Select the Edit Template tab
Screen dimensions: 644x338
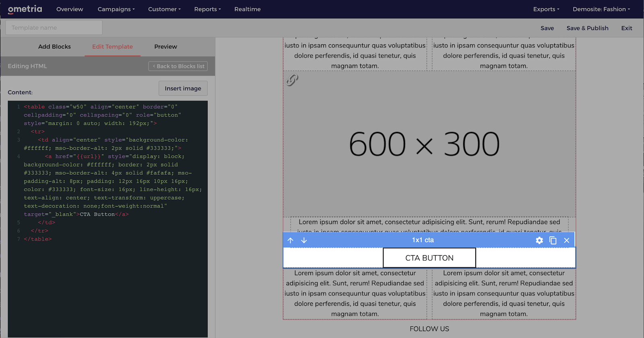[x=112, y=47]
